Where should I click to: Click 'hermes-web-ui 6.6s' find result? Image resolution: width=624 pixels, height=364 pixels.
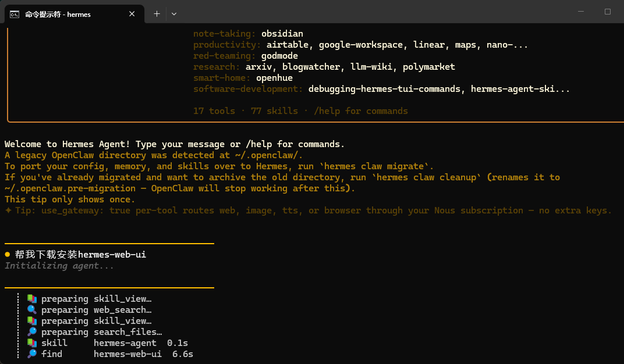pos(143,354)
